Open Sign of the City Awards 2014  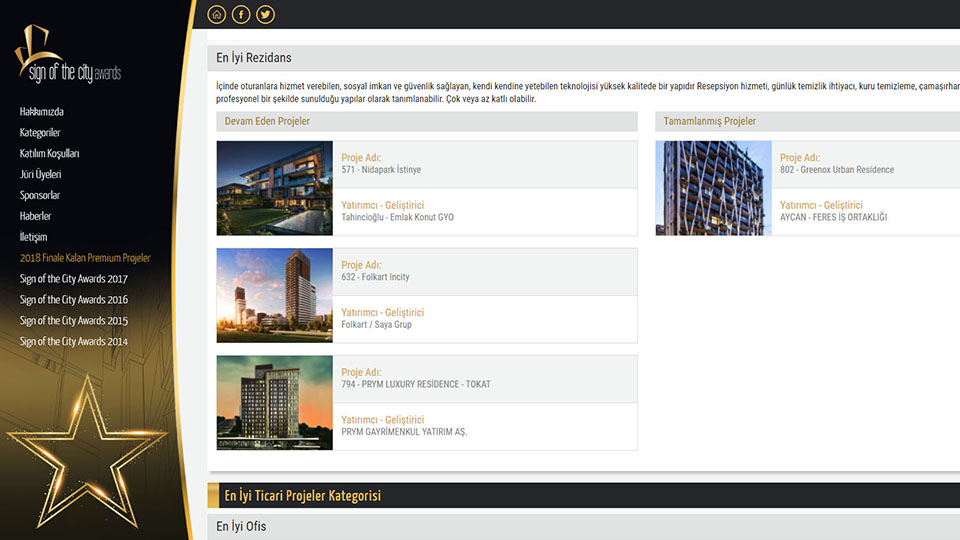(x=73, y=341)
